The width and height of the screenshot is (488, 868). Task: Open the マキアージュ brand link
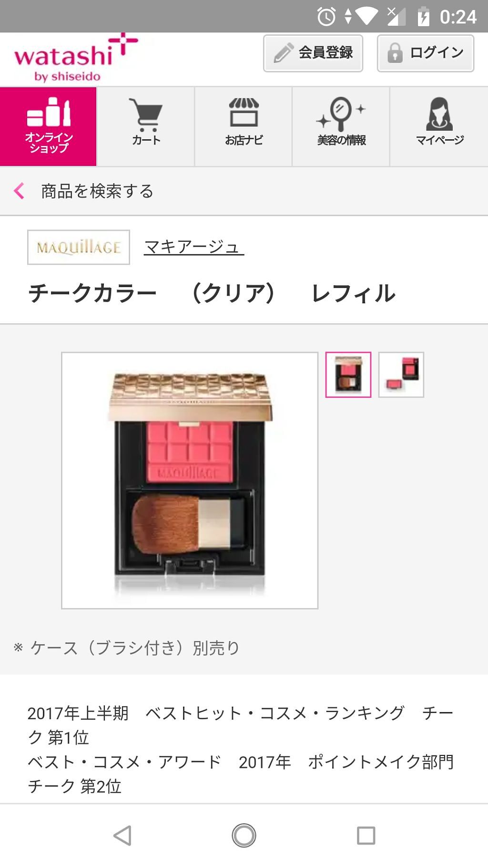point(194,247)
